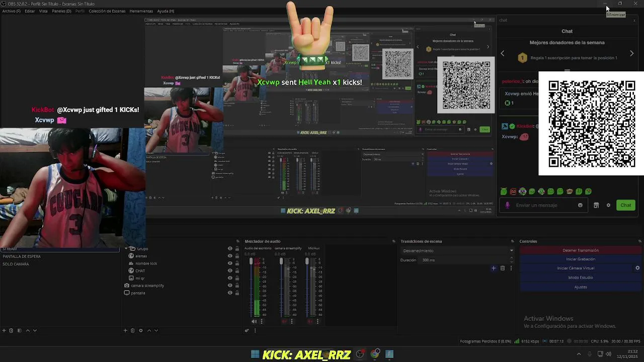Add a new source with the plus icon
The width and height of the screenshot is (644, 362).
pyautogui.click(x=125, y=330)
